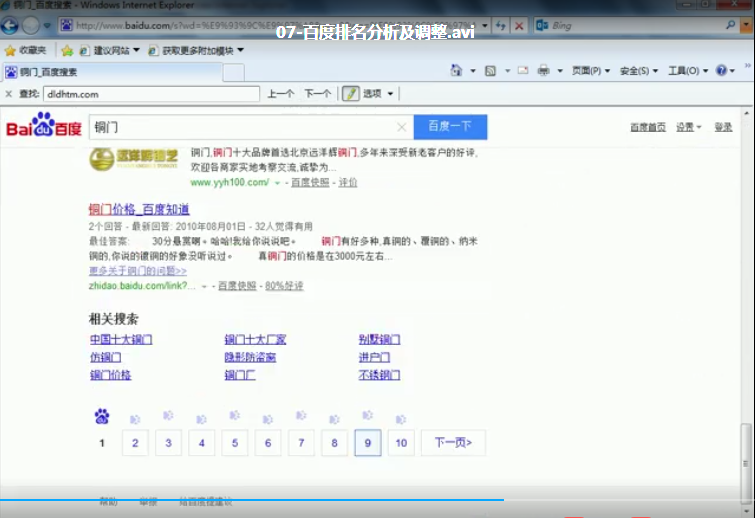Screen dimensions: 755x518
Task: Open the 百度首页 link
Action: pyautogui.click(x=648, y=127)
